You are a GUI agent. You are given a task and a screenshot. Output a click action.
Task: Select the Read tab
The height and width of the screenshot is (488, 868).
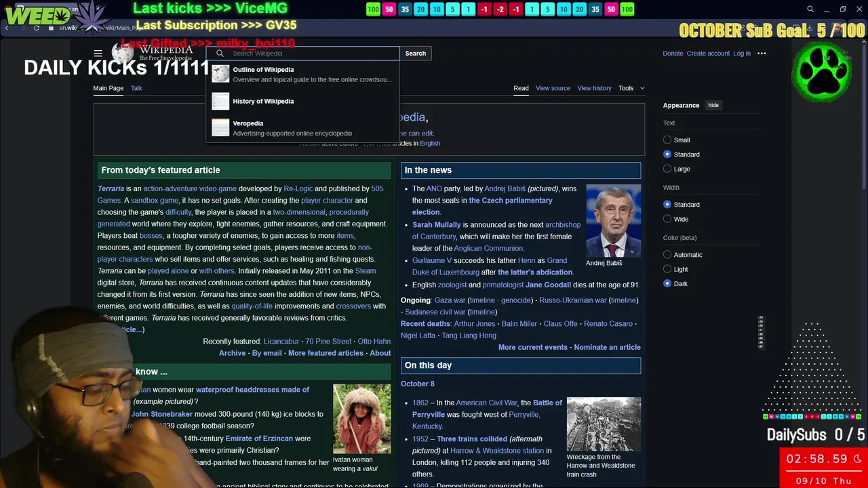(x=521, y=88)
